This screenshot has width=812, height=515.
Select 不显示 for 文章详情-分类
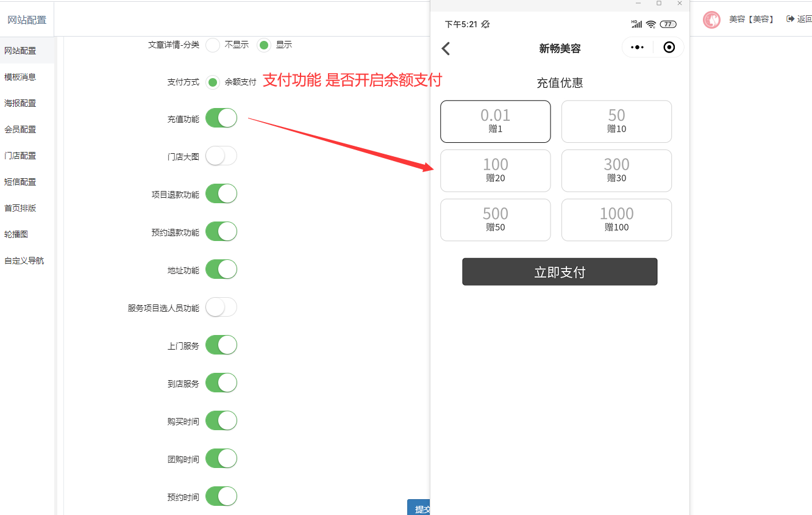point(213,45)
